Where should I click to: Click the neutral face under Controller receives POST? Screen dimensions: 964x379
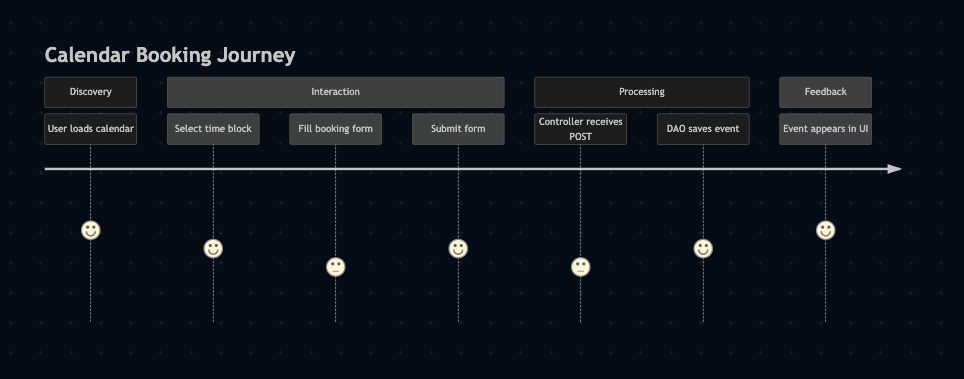pyautogui.click(x=580, y=267)
